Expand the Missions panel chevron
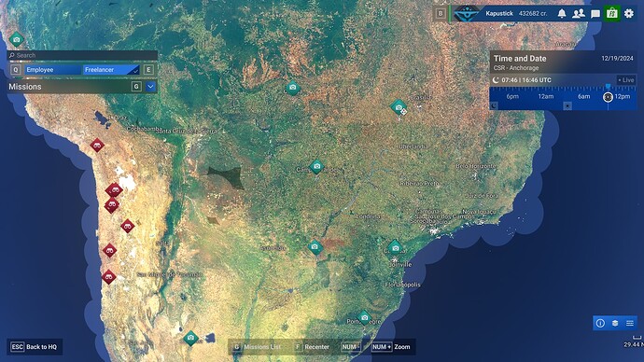644x362 pixels. pyautogui.click(x=150, y=87)
